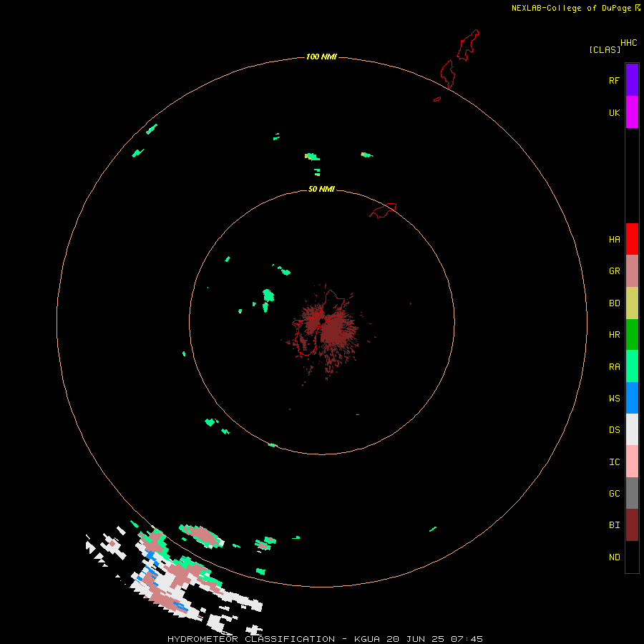644x644 pixels.
Task: Select the GC gray legend swatch
Action: (632, 493)
